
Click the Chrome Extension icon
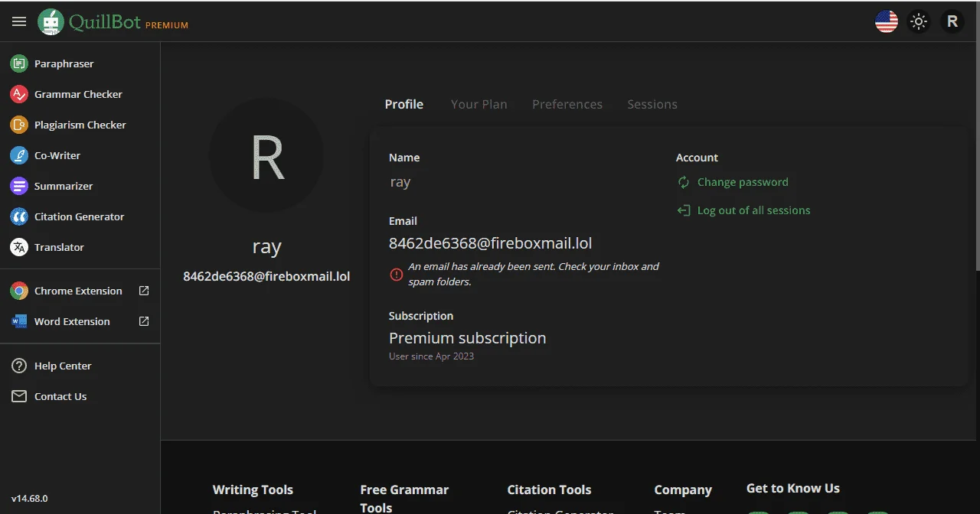19,291
